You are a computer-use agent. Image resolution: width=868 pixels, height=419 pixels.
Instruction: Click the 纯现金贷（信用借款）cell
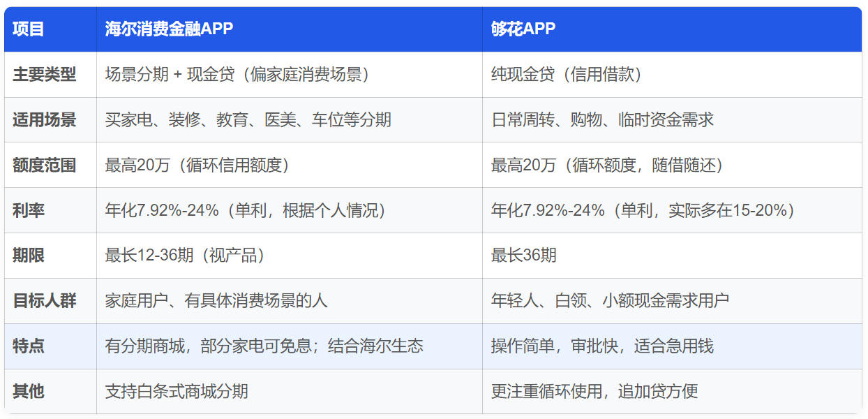click(x=566, y=75)
